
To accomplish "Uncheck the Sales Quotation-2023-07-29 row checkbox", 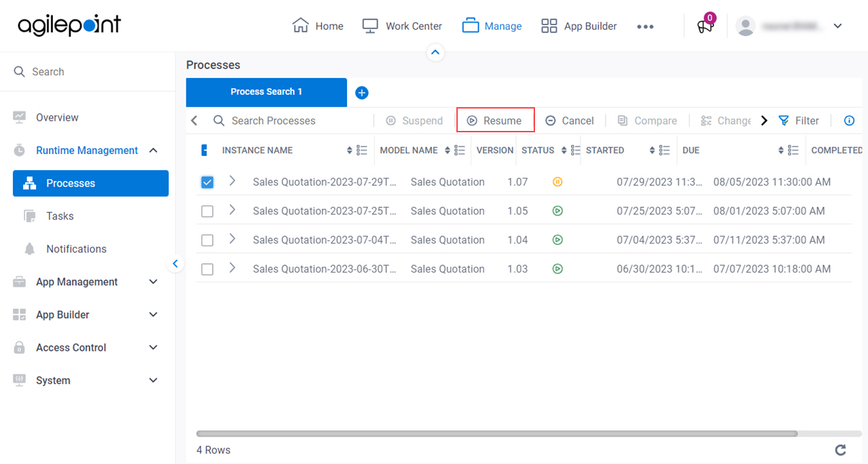I will coord(208,182).
